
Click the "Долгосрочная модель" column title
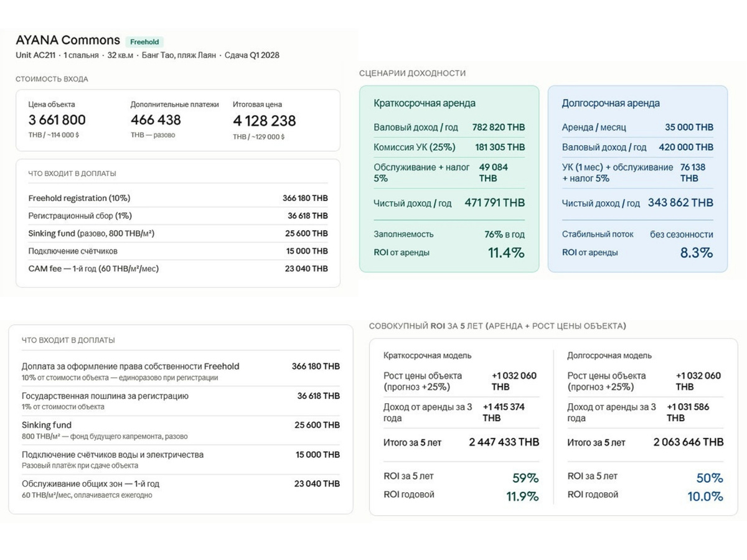[x=609, y=356]
